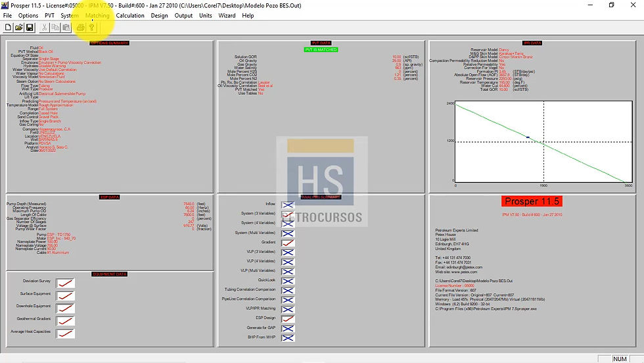Click the VLP/IPR Matching status box

point(288,309)
